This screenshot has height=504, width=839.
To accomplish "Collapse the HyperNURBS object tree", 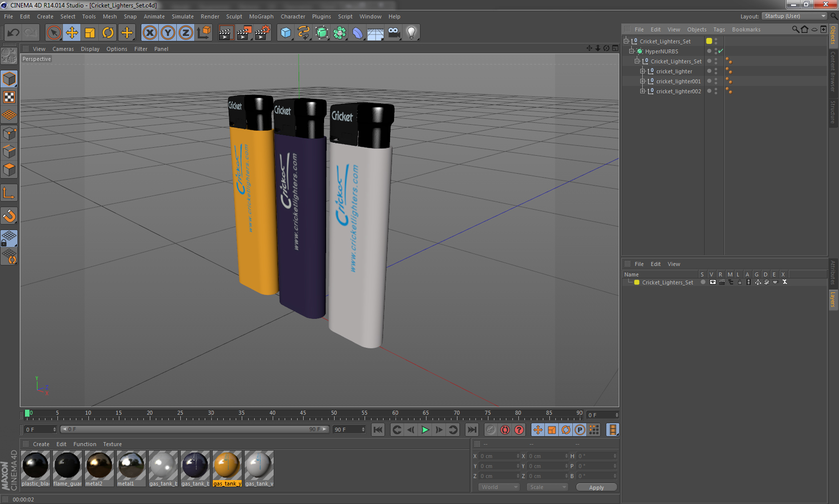I will (631, 51).
